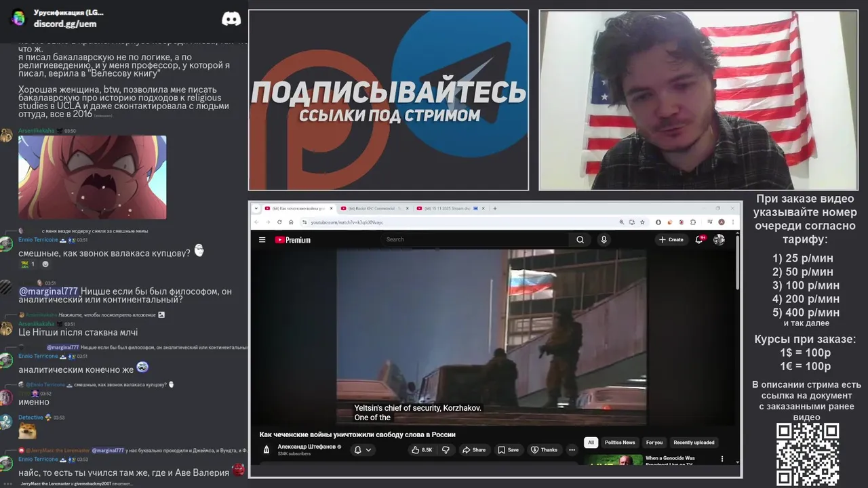
Task: Open the YouTube hamburger guide menu
Action: point(262,239)
